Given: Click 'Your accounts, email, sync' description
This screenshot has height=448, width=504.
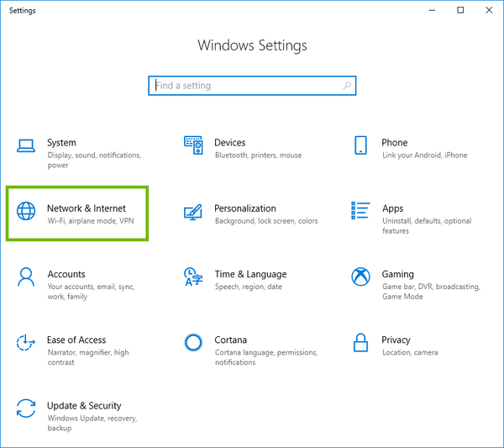Looking at the screenshot, I should pos(91,287).
